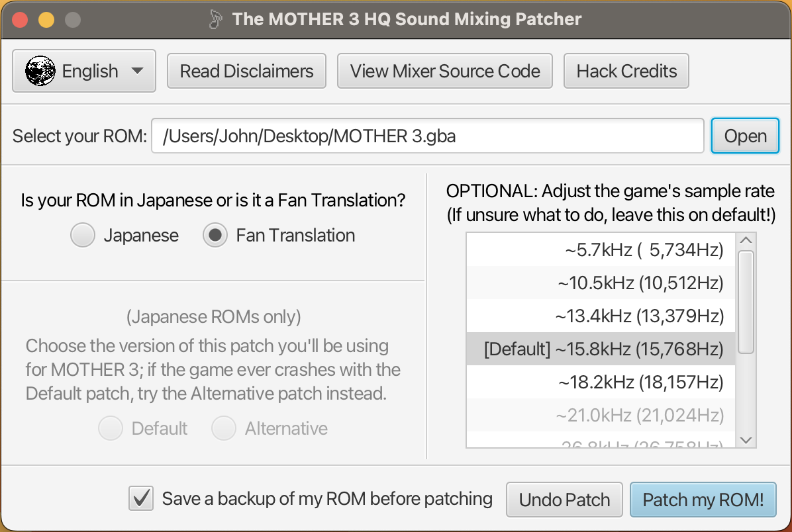This screenshot has width=792, height=532.
Task: Click the ROM path input field
Action: (428, 136)
